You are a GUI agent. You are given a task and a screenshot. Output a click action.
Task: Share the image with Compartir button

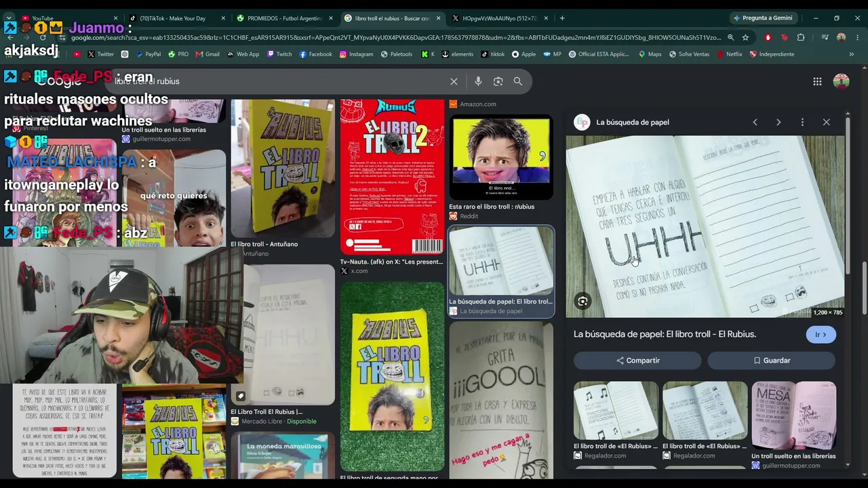tap(637, 361)
